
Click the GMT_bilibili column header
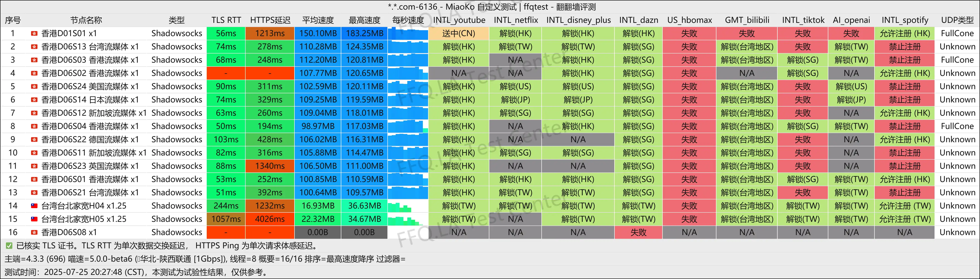(747, 20)
